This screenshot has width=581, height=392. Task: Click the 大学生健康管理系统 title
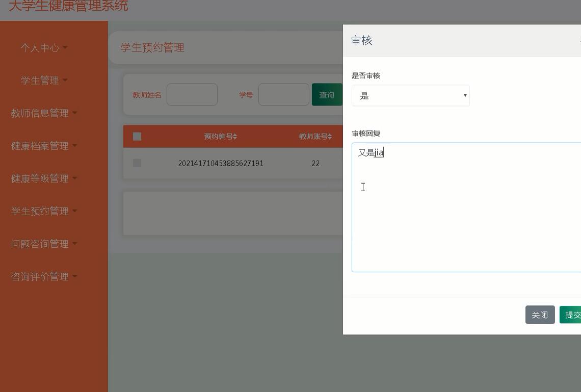[68, 6]
